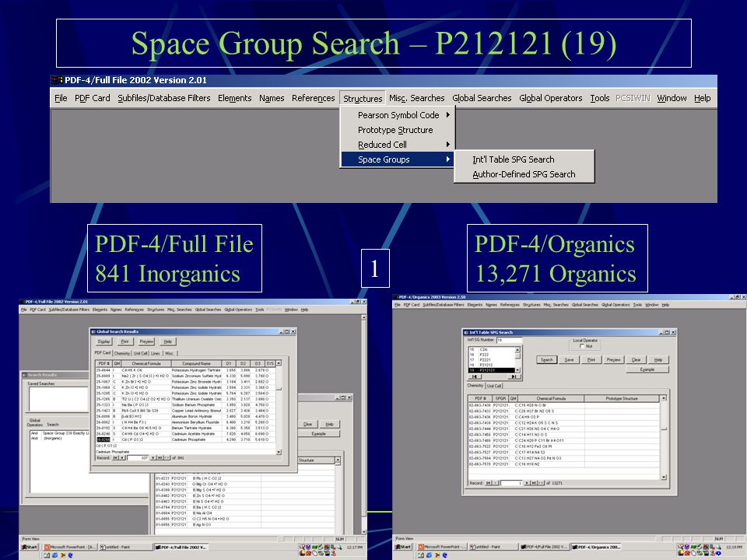Select PDF Card tab in Global Search Results
This screenshot has width=747, height=560.
(103, 353)
